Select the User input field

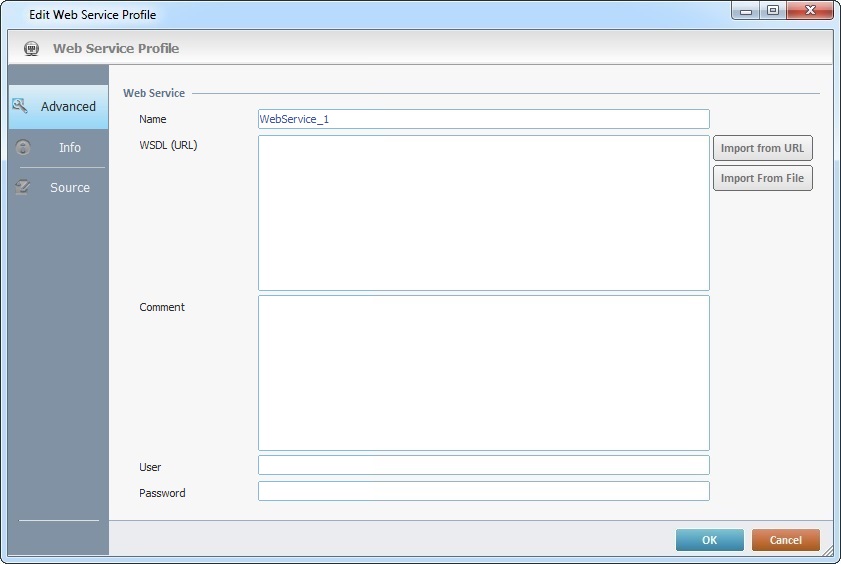coord(483,465)
